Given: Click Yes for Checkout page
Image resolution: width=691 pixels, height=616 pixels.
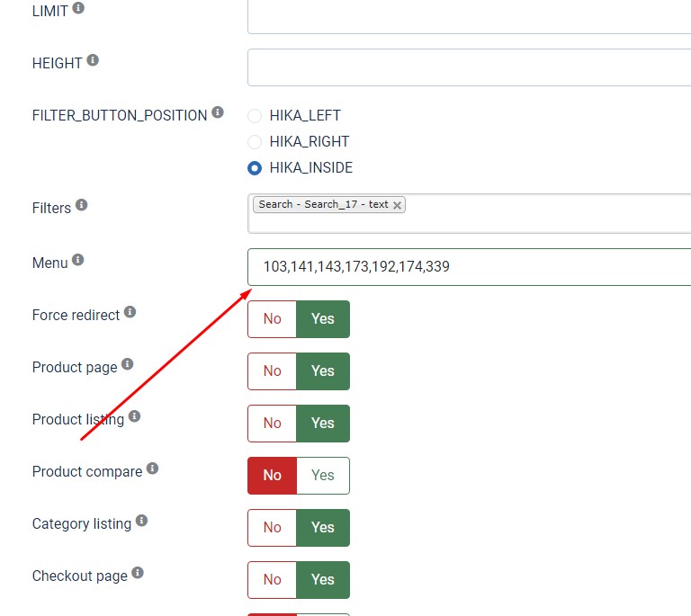Looking at the screenshot, I should click(323, 580).
